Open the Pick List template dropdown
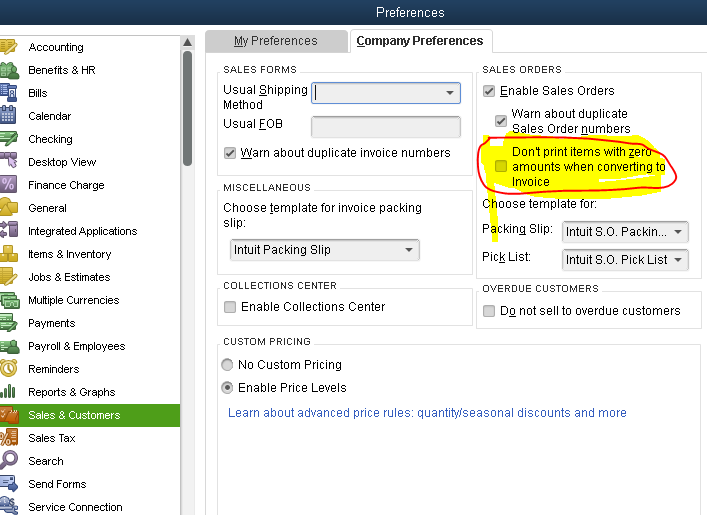707x515 pixels. click(x=678, y=260)
